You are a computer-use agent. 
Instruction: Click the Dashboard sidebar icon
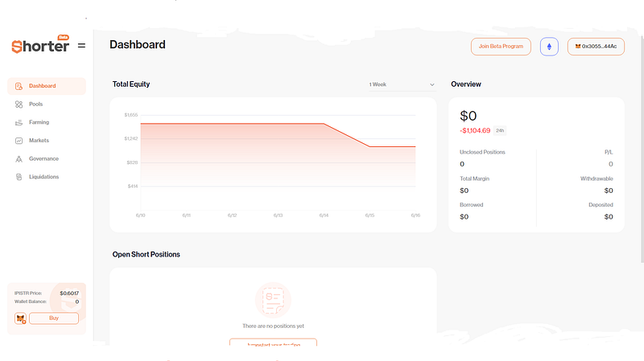19,86
